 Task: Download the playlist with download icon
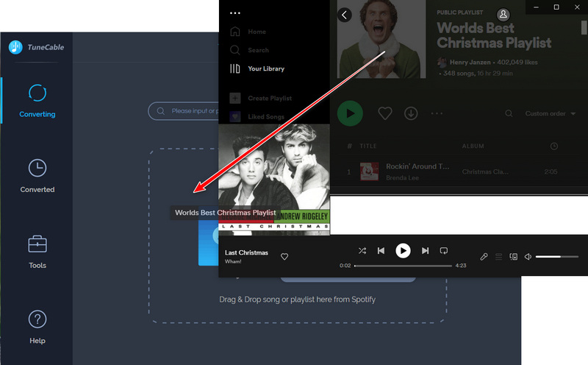tap(411, 113)
